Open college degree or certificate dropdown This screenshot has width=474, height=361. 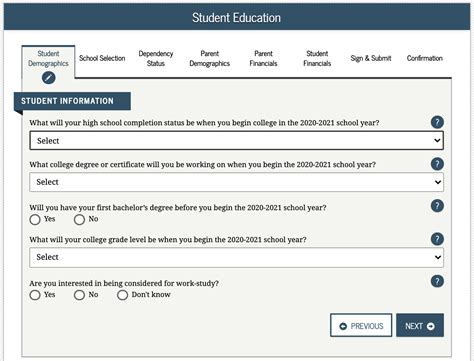(236, 182)
